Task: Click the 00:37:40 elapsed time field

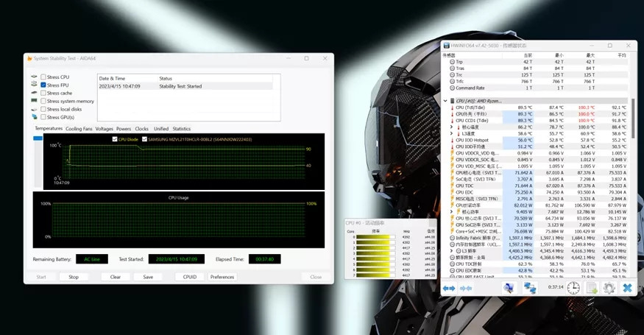Action: (264, 259)
